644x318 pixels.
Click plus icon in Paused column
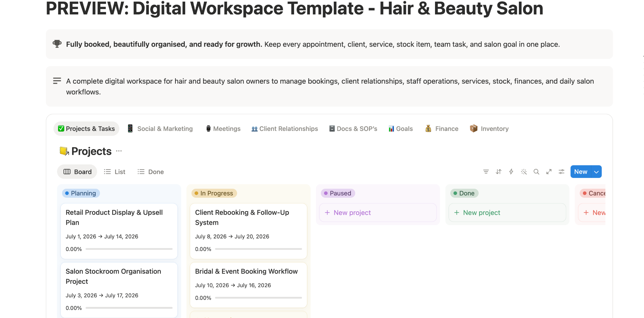click(x=327, y=213)
